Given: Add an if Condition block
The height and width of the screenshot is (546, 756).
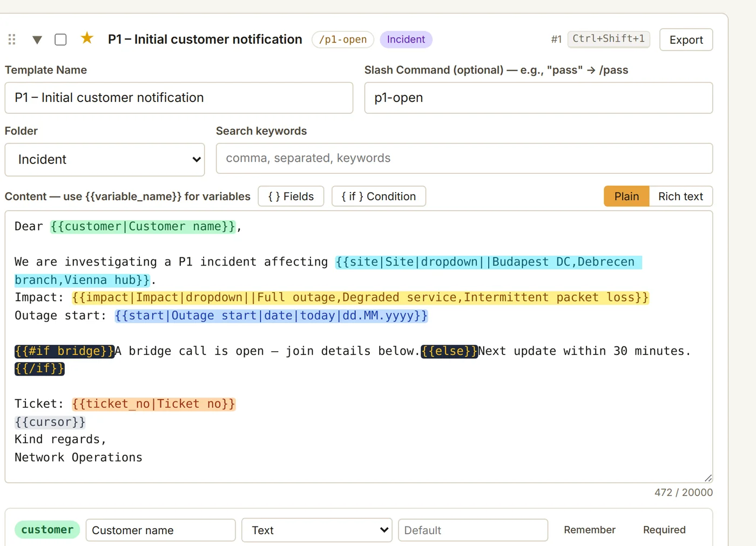Looking at the screenshot, I should point(379,196).
